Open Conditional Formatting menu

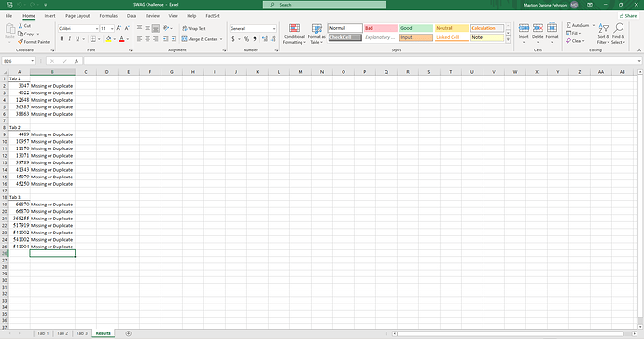(x=294, y=35)
